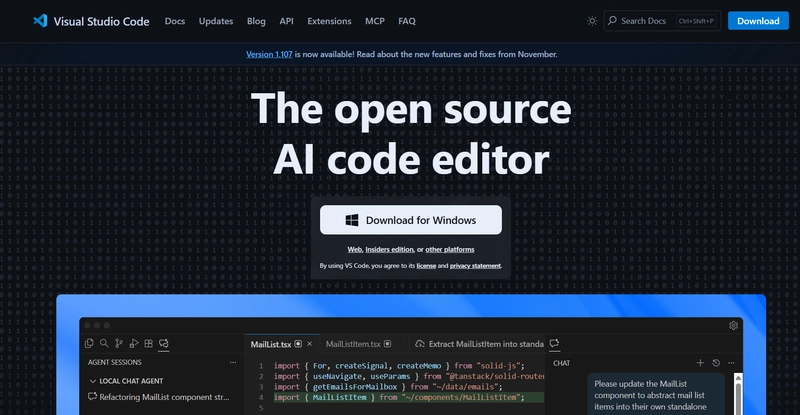Open the Web link under the download button
This screenshot has width=800, height=415.
(355, 250)
